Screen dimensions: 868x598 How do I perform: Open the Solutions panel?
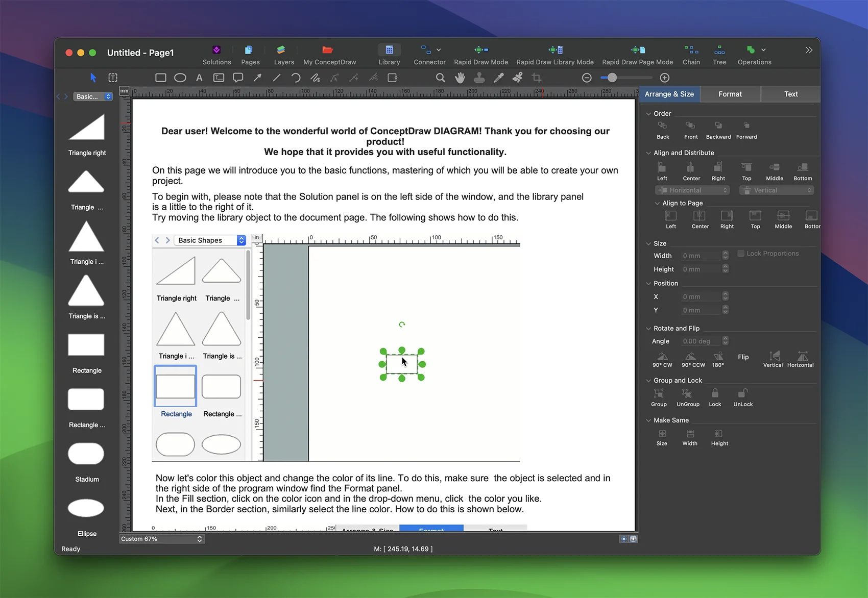click(216, 55)
